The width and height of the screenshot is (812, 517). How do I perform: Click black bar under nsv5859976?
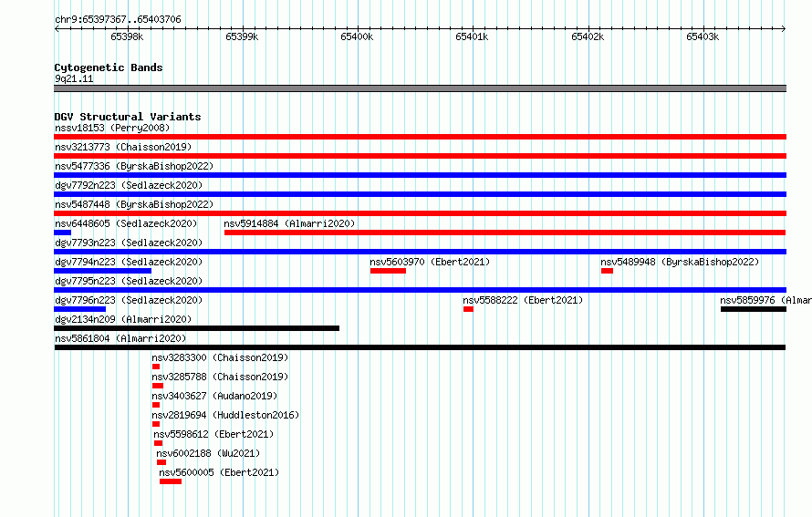[754, 309]
